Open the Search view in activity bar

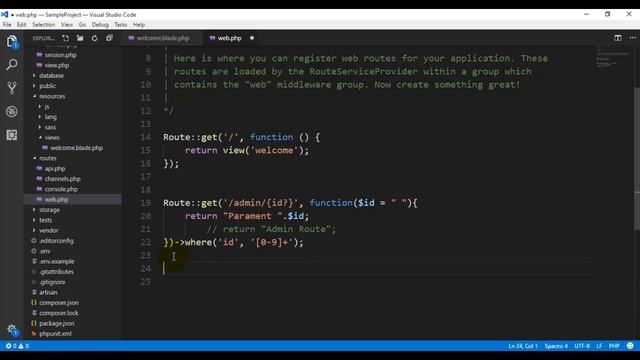[12, 64]
